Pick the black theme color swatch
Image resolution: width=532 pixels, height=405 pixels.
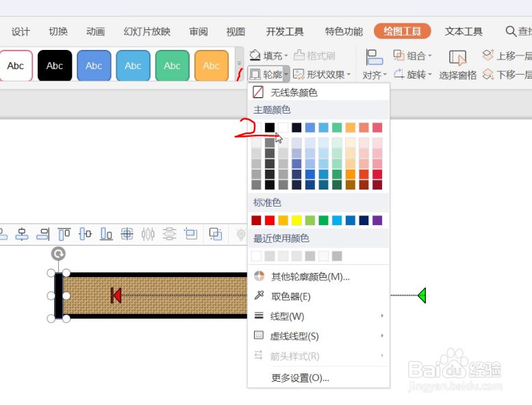point(270,127)
